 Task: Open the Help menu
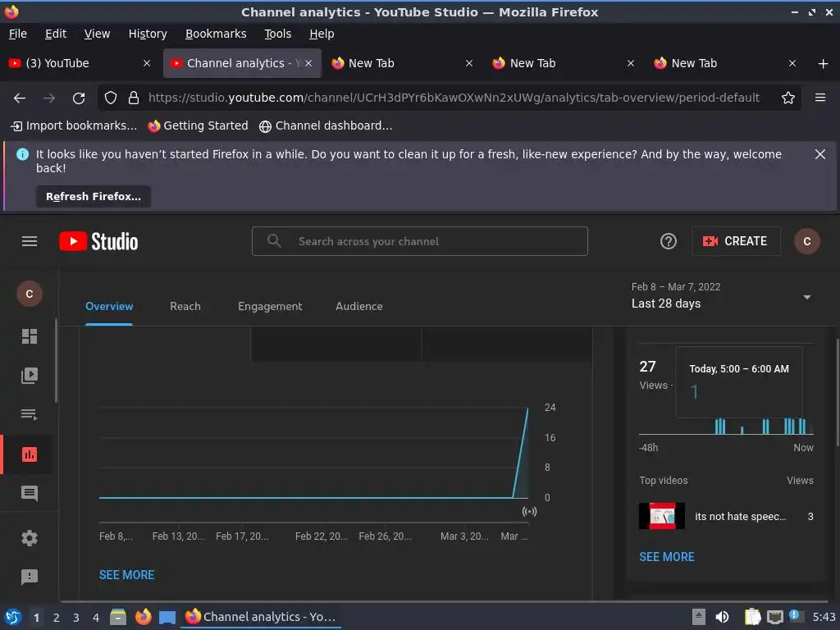point(322,34)
